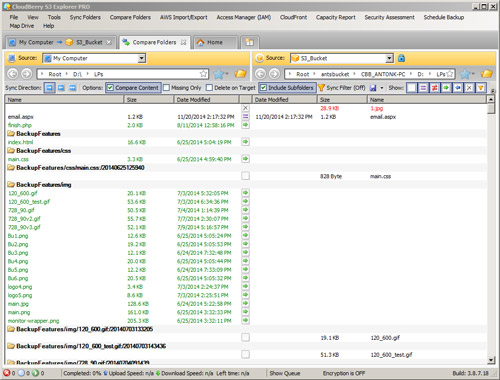500x380 pixels.
Task: Tick the checkbox in the 828 Byte main.css row
Action: pos(245,176)
